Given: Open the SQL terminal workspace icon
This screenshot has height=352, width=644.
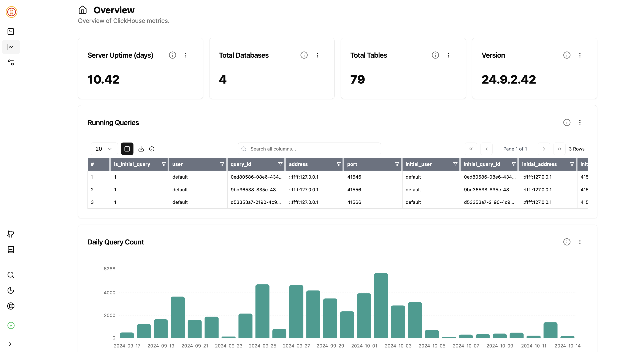Looking at the screenshot, I should 11,32.
